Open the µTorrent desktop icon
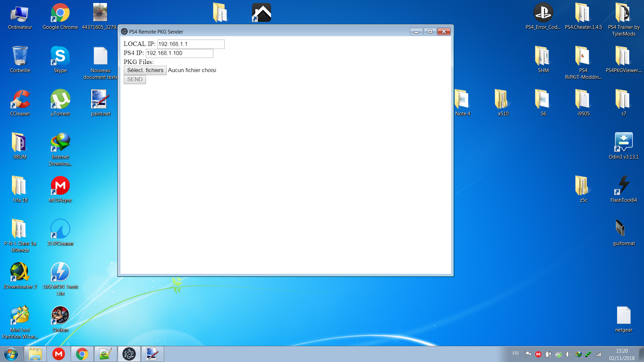 click(x=60, y=100)
